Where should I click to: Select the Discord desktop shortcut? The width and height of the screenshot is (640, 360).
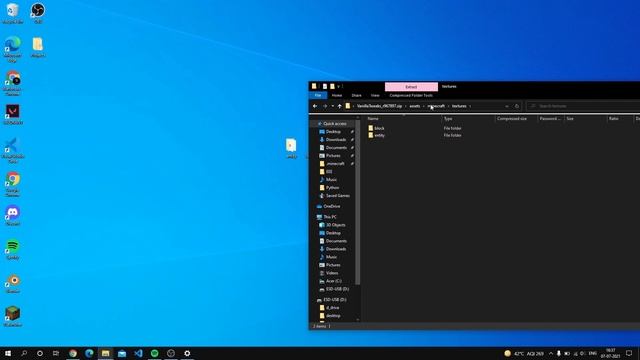point(13,216)
